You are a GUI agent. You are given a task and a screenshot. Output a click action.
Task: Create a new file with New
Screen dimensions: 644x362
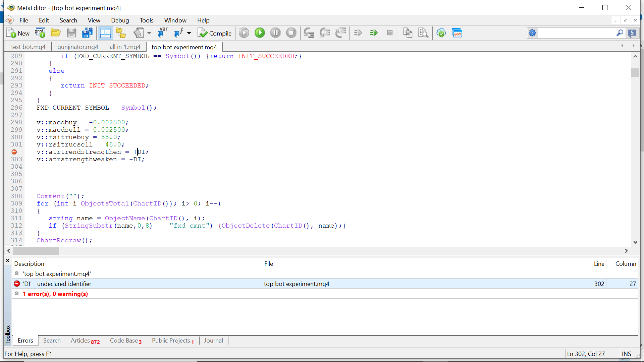18,33
